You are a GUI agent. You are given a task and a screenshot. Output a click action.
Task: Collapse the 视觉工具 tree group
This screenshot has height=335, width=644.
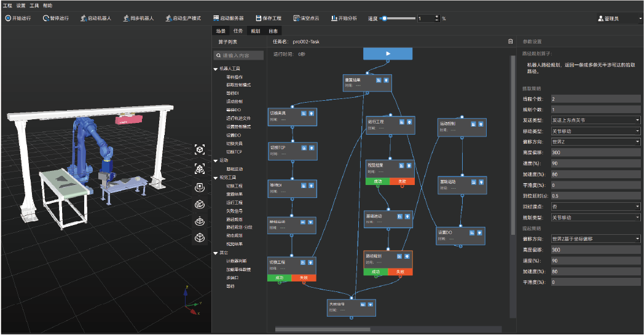point(216,178)
